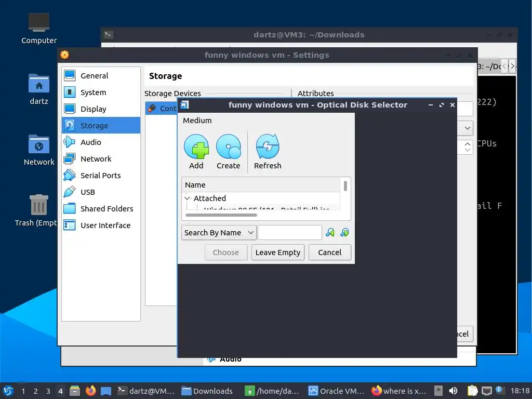
Task: Open User Interface settings category
Action: (101, 225)
